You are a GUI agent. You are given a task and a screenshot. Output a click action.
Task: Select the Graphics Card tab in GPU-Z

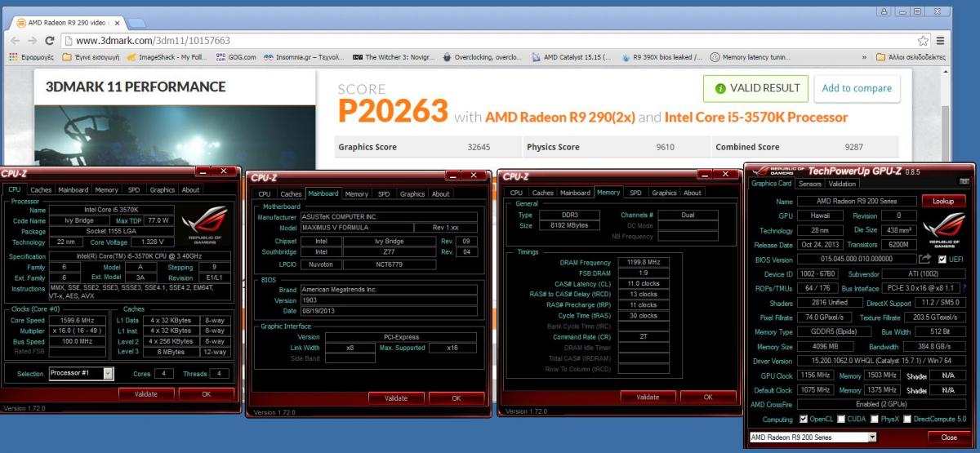tap(771, 184)
